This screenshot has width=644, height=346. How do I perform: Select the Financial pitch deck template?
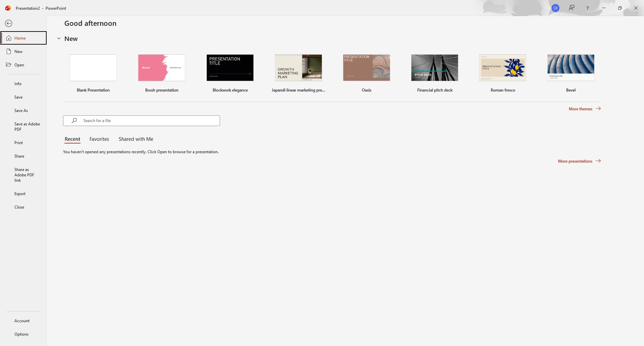[x=435, y=68]
